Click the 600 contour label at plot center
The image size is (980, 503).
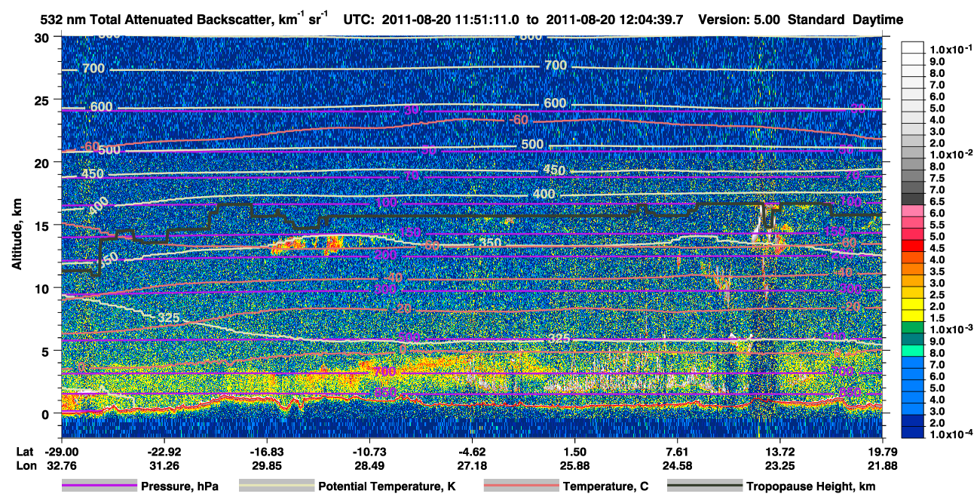pos(554,103)
